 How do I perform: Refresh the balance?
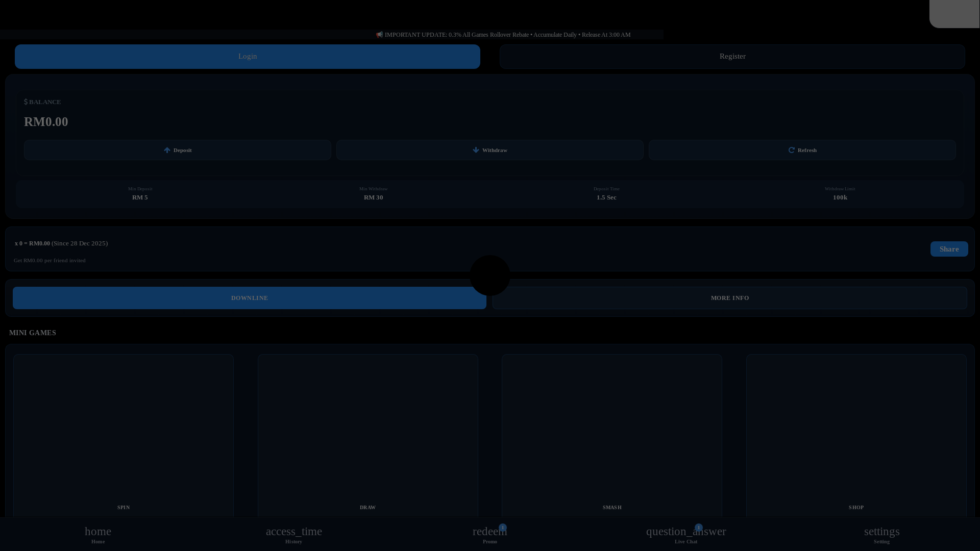(802, 150)
